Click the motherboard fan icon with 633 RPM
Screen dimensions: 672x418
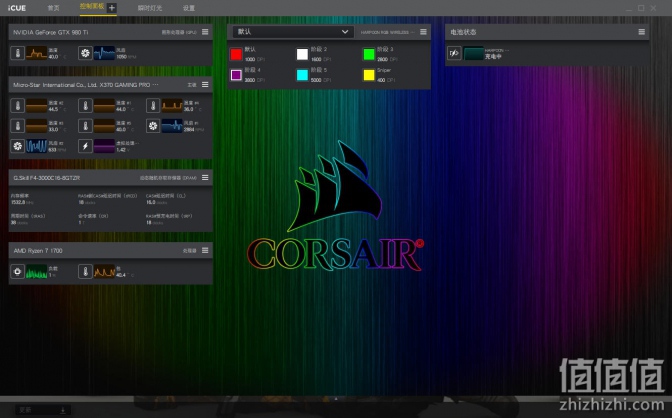(18, 146)
